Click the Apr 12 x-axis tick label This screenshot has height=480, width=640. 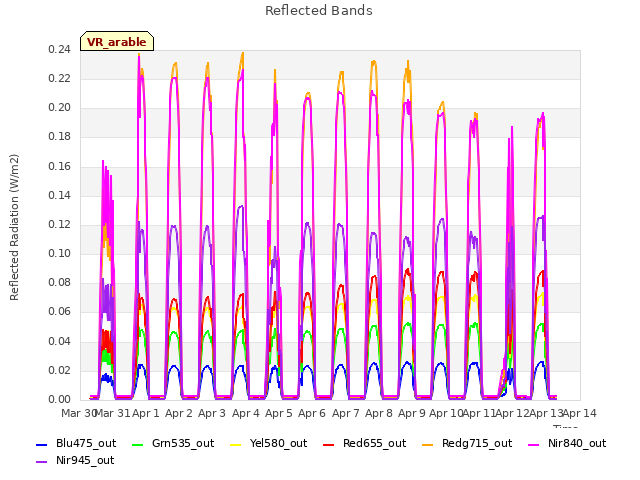tap(513, 413)
